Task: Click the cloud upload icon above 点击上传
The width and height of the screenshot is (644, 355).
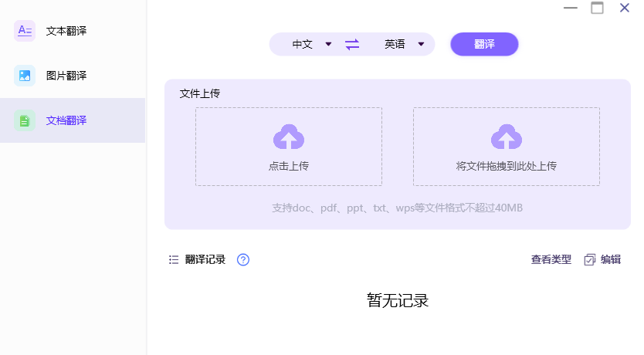Action: (289, 137)
